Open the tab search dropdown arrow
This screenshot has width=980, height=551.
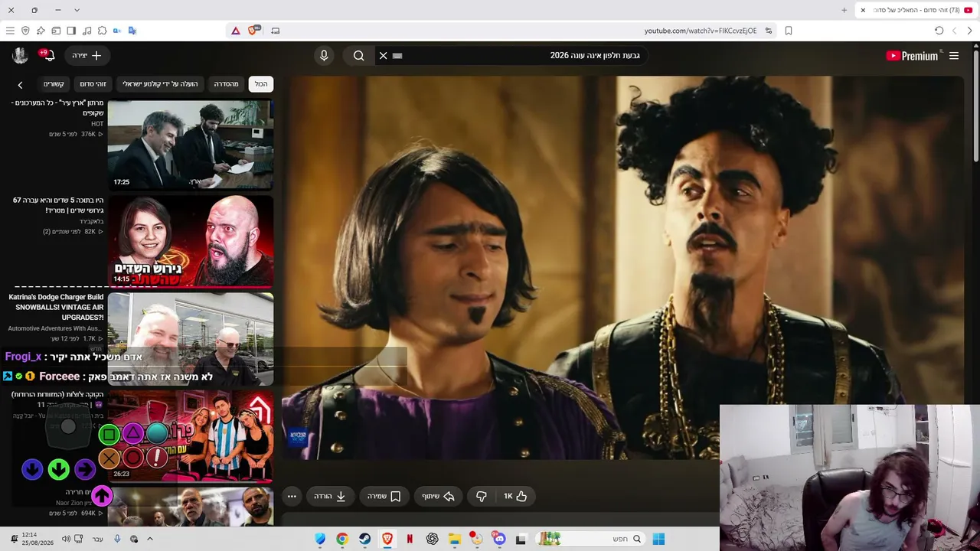tap(77, 10)
